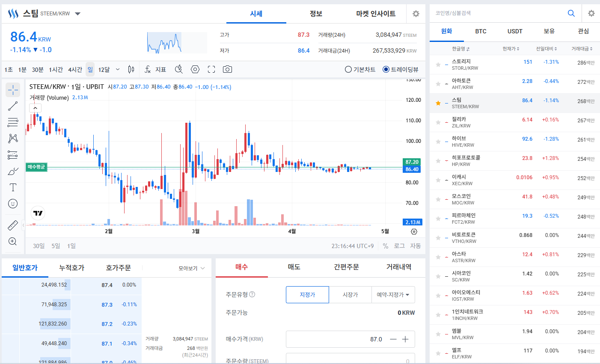
Task: Open the chart replay tool
Action: pos(179,69)
